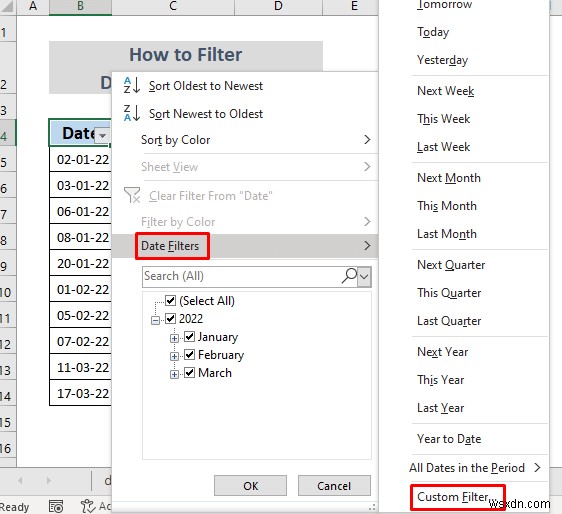Select Year to Date filter
The image size is (562, 514).
[449, 439]
